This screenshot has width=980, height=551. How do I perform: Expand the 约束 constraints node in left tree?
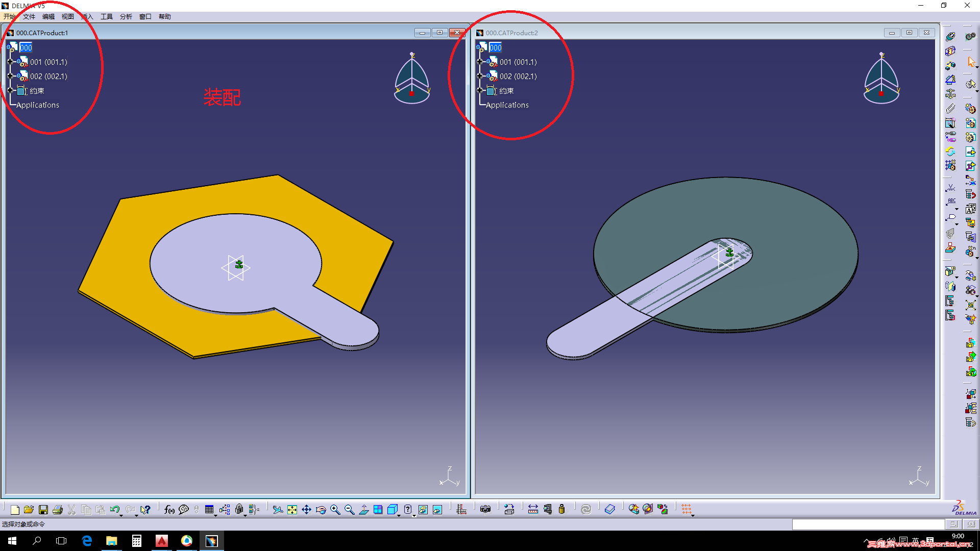10,90
